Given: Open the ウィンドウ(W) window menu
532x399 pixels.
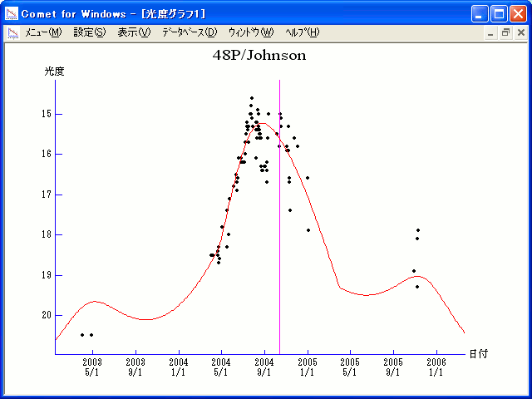Looking at the screenshot, I should [x=250, y=32].
